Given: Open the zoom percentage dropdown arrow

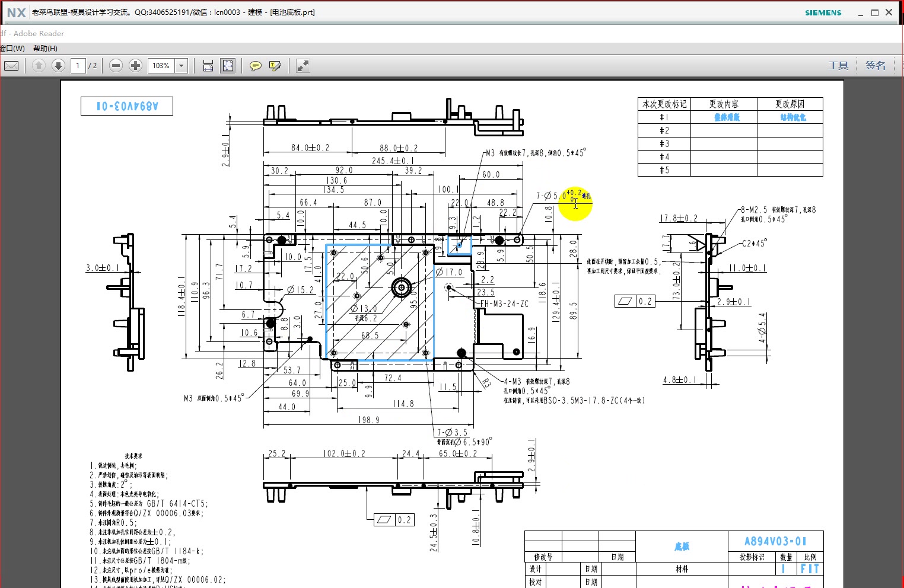Looking at the screenshot, I should (x=182, y=66).
